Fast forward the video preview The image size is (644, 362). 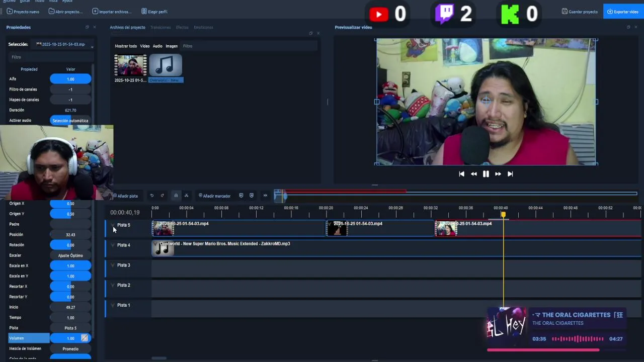(x=498, y=174)
